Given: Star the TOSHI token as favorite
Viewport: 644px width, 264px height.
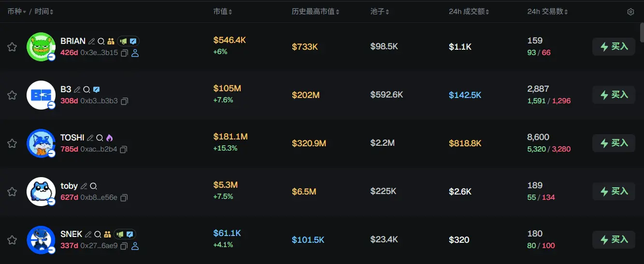Looking at the screenshot, I should tap(12, 143).
